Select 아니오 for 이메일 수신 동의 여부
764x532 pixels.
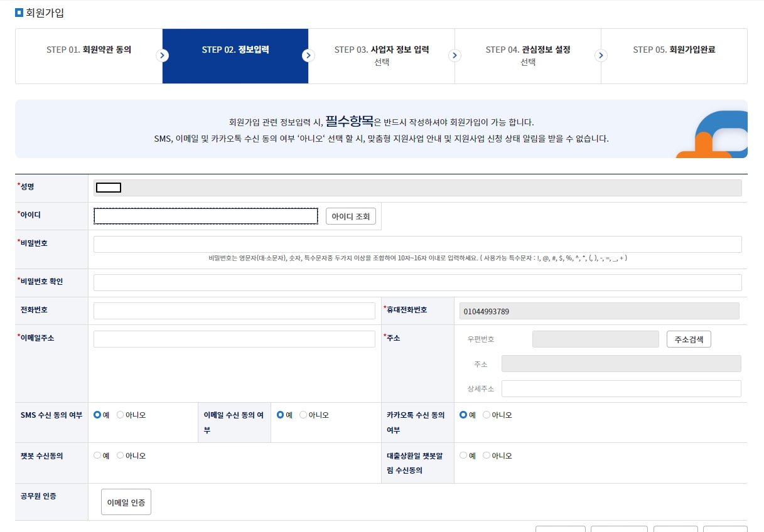303,414
